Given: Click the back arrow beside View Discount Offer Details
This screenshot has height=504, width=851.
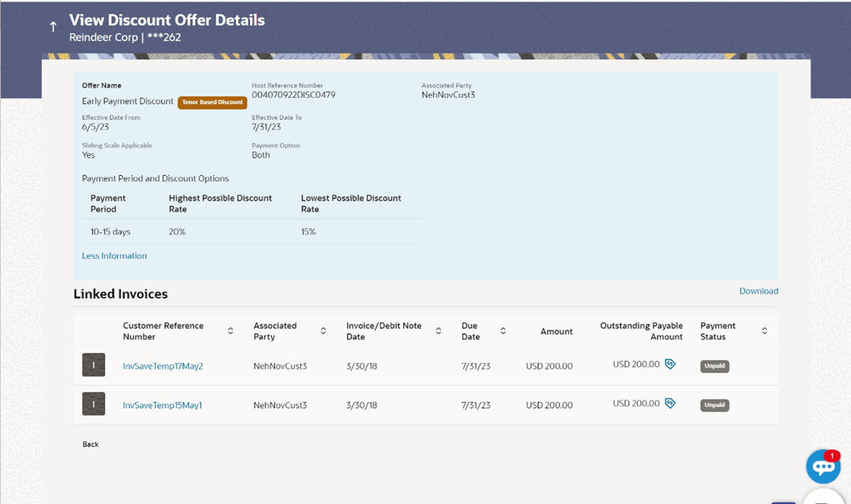Looking at the screenshot, I should (x=53, y=26).
